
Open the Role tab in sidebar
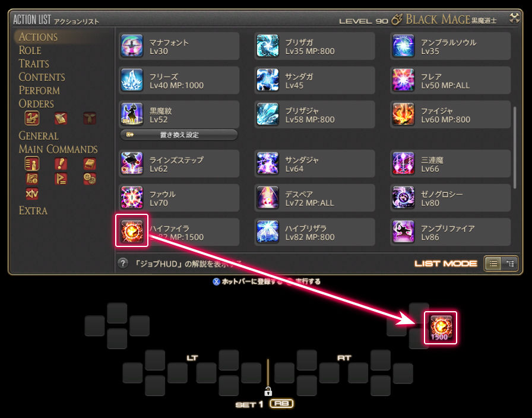tap(30, 50)
